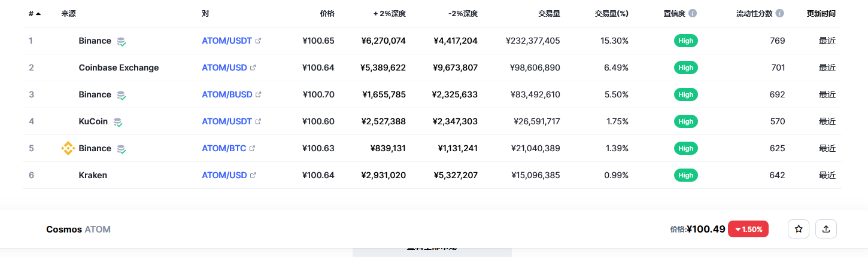Screen dimensions: 868x257
Task: Open the external link icon next to ATOM/BUSD
Action: pos(258,94)
